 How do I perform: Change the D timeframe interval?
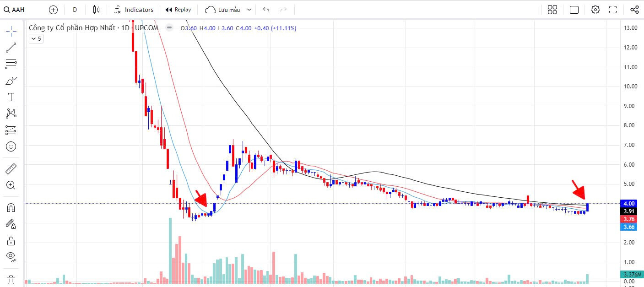tap(75, 10)
